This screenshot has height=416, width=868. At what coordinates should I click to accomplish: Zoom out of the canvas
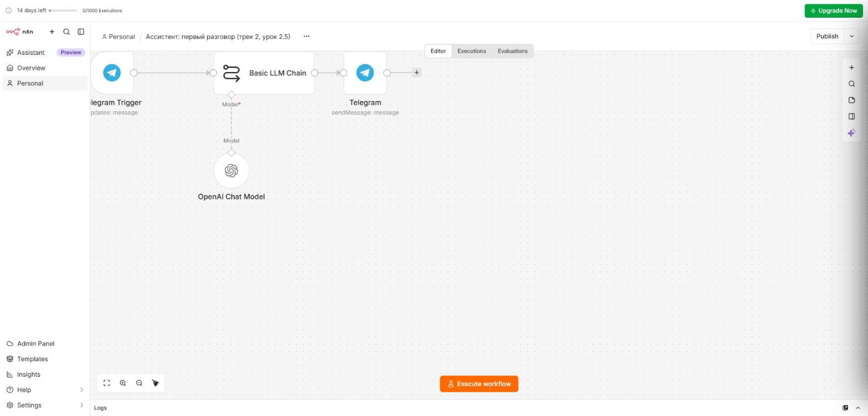pos(139,383)
